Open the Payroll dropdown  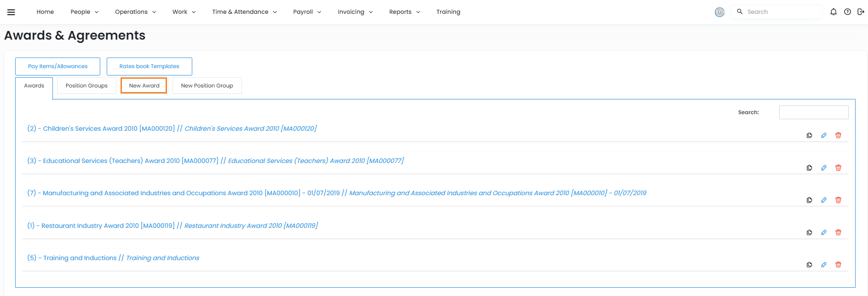307,12
